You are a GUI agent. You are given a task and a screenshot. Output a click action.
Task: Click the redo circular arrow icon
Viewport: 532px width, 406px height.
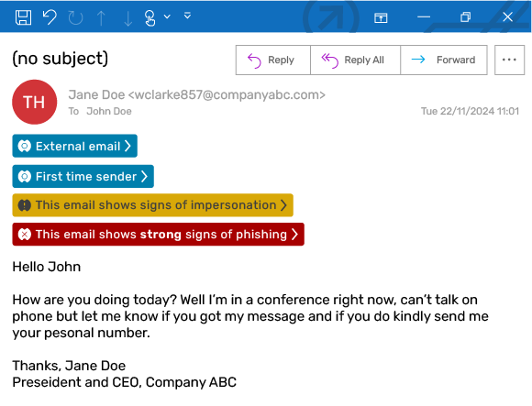(x=75, y=17)
